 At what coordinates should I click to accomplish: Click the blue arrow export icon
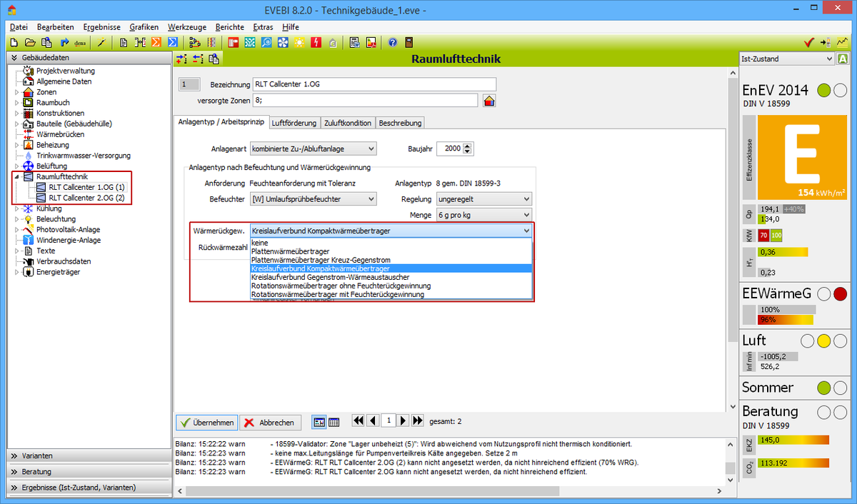click(64, 43)
